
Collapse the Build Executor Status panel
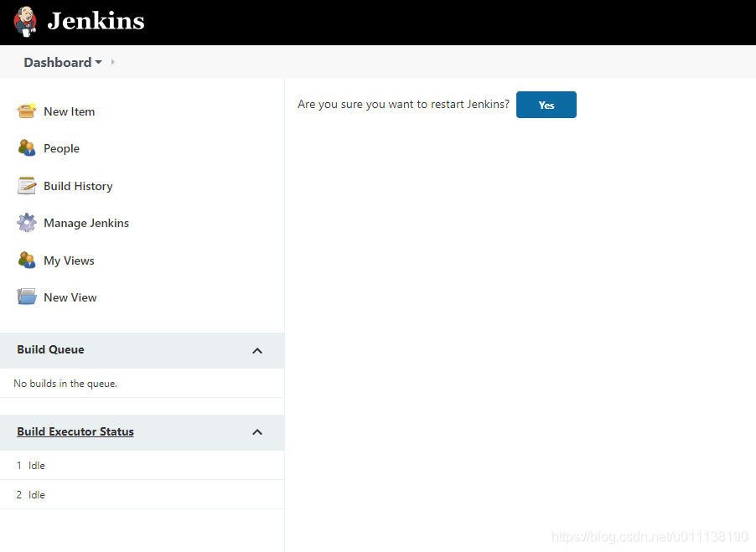pos(257,432)
